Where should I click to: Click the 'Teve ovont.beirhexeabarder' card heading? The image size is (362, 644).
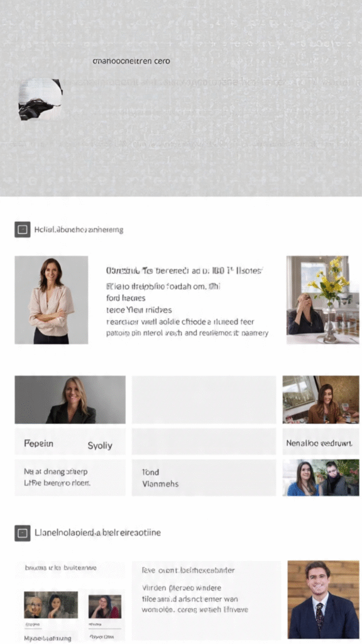pos(189,570)
